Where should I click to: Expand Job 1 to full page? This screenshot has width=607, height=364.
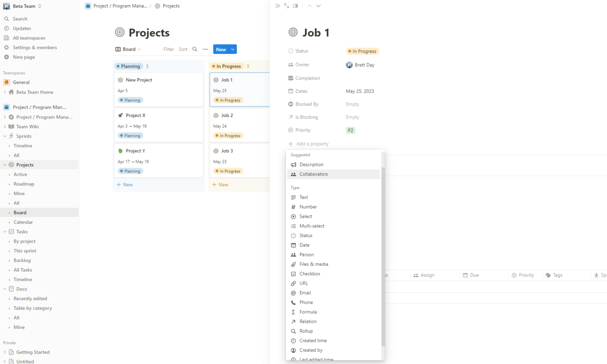coord(286,6)
